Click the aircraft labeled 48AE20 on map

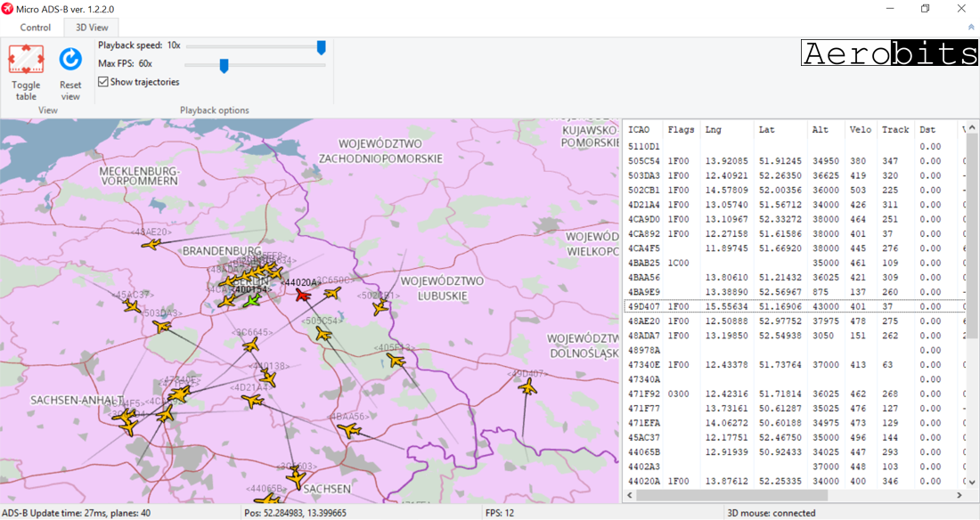point(153,244)
